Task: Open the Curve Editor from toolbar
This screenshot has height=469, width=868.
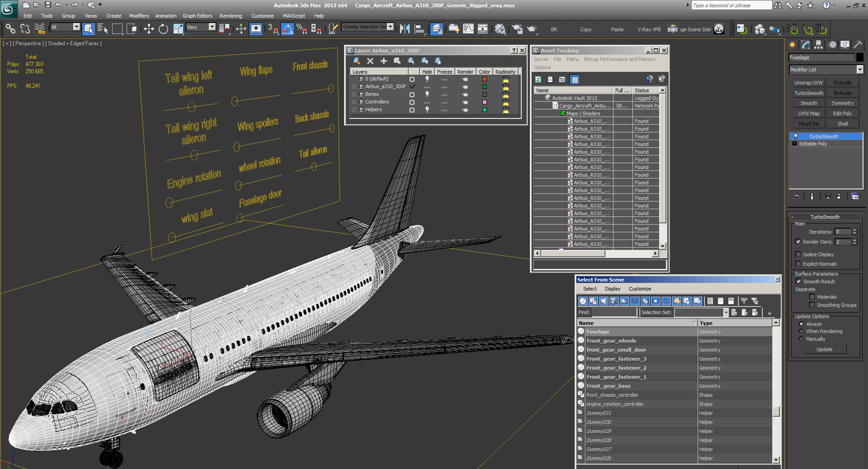Action: (x=468, y=28)
